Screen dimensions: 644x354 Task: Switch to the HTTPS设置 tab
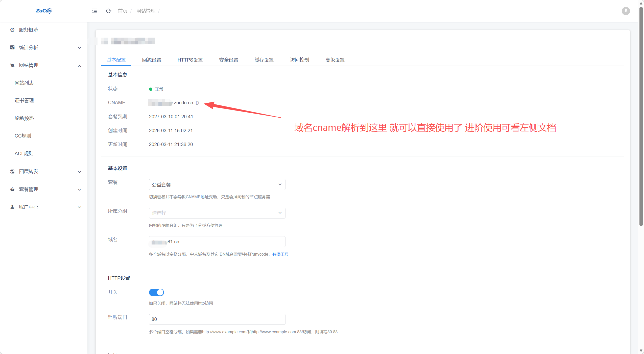point(190,60)
